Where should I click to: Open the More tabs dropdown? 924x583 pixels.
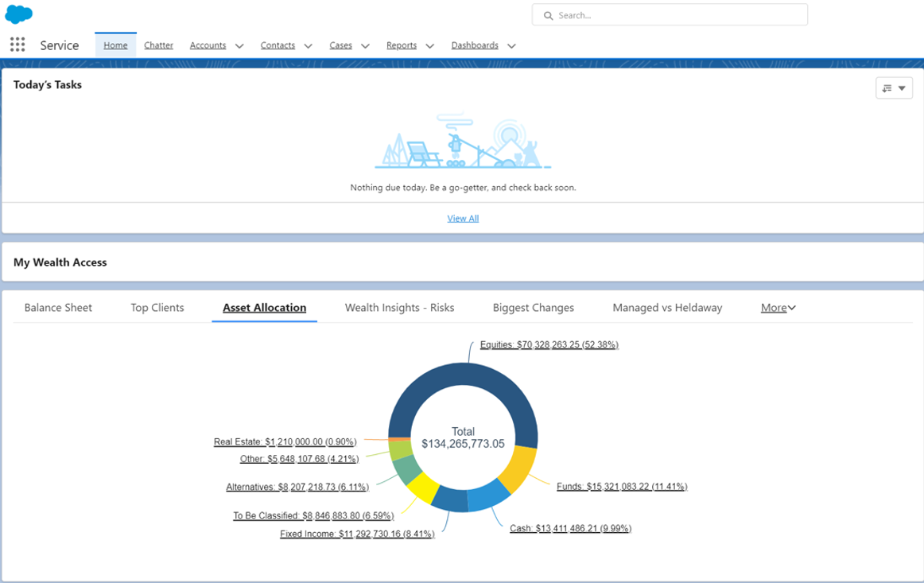point(778,308)
